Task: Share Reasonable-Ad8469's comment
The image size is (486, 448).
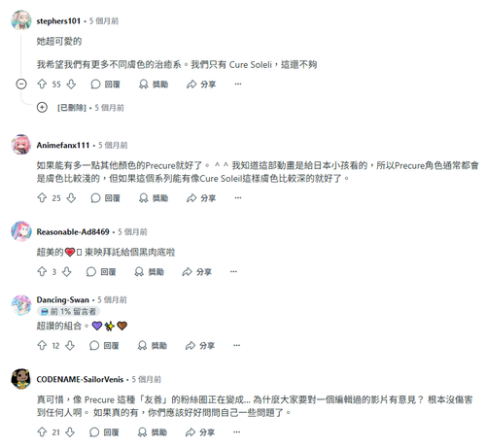Action: click(196, 272)
